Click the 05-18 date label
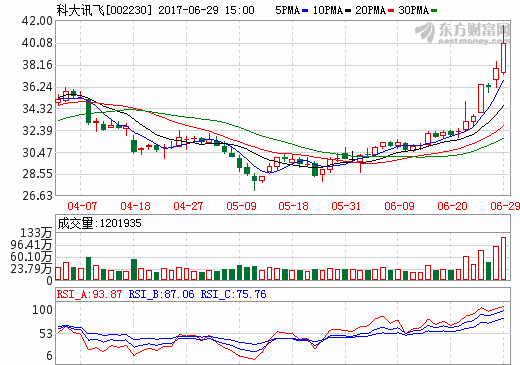Image resolution: width=520 pixels, height=365 pixels. pos(293,206)
